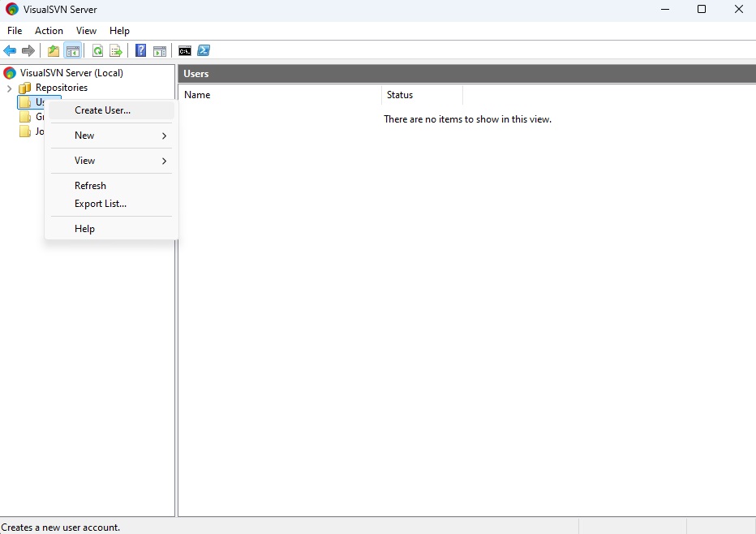Click the Up One Level folder icon
756x534 pixels.
[54, 51]
